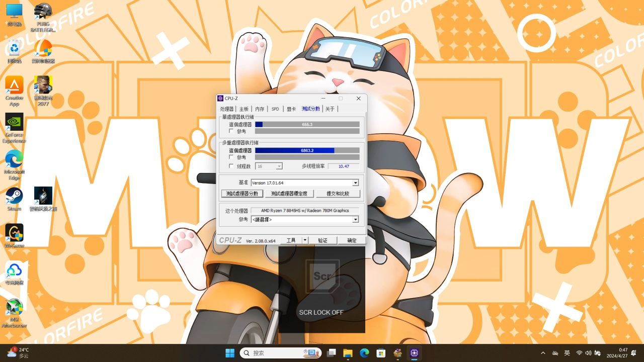Open Task View on the taskbar
The image size is (644, 362).
tap(331, 353)
